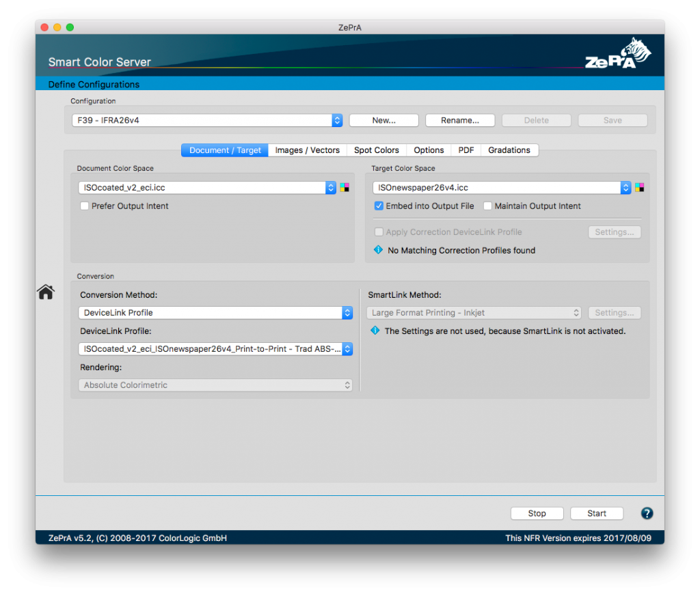Click the Define Configurations heading
The image size is (700, 595).
pos(94,84)
